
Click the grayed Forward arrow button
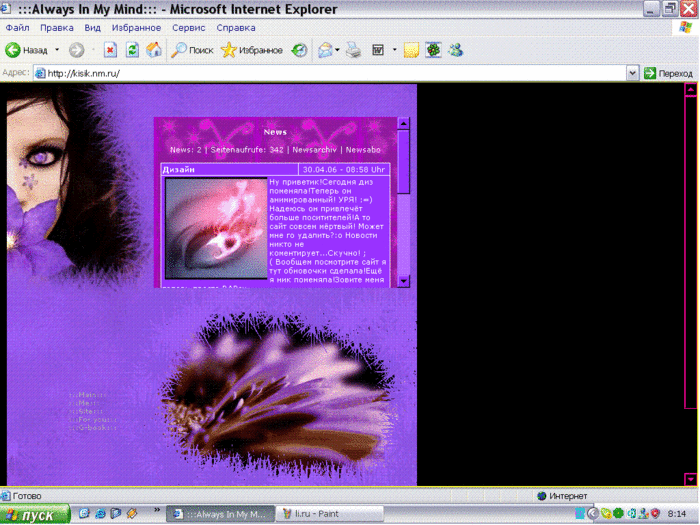(x=76, y=50)
